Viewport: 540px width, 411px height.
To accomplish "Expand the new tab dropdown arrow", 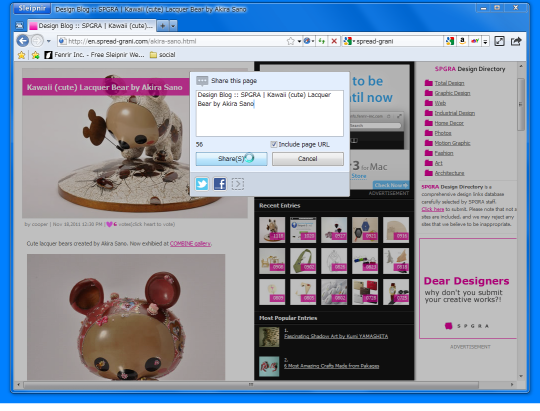I will pos(173,26).
